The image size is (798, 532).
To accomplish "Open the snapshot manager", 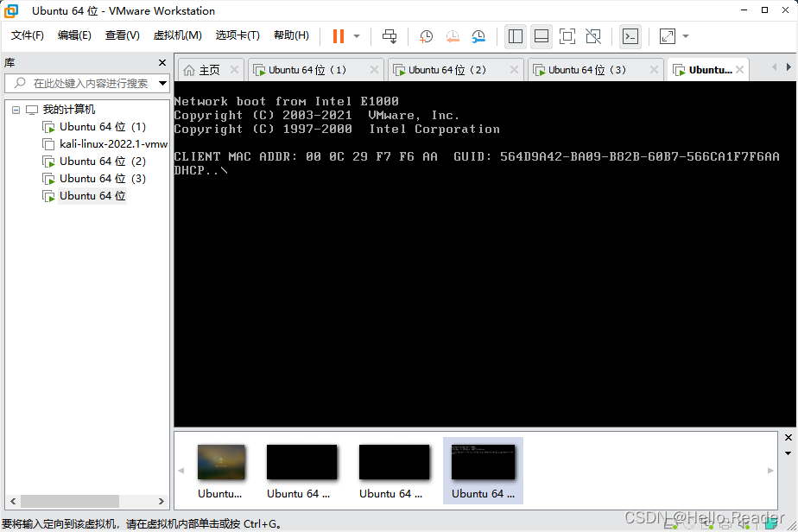I will (478, 36).
